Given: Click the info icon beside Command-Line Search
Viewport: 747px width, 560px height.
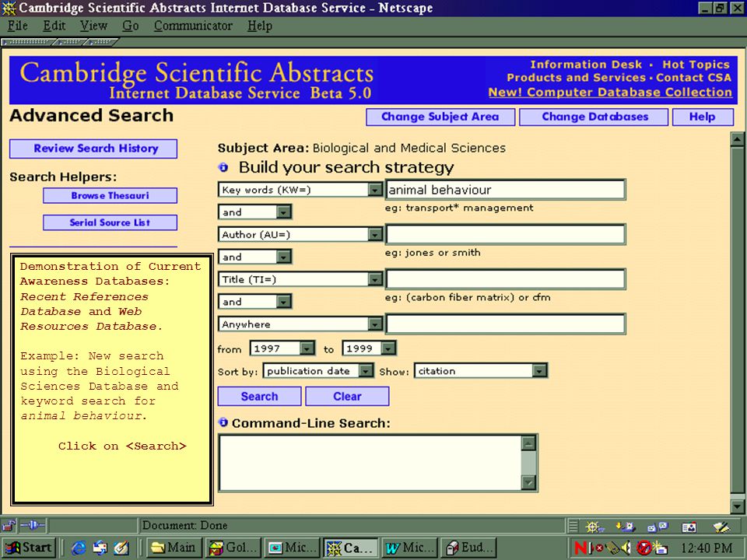Looking at the screenshot, I should 223,422.
